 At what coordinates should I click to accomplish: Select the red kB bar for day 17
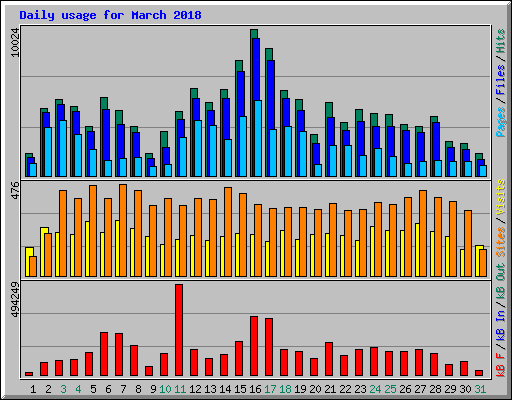pos(269,347)
